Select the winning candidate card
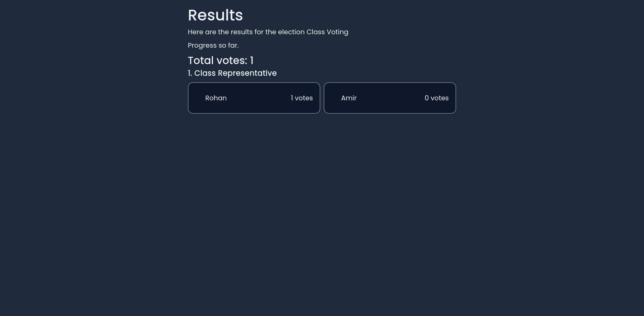644x316 pixels. pyautogui.click(x=254, y=98)
